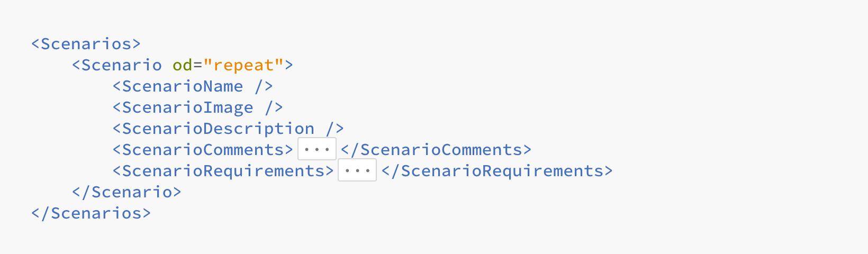This screenshot has height=254, width=868.
Task: Click the closing Scenarios tag
Action: (91, 213)
